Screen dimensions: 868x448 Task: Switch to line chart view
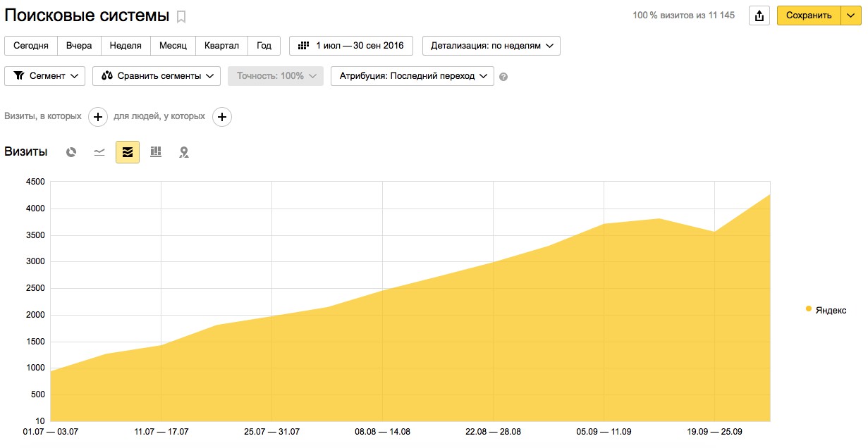[99, 152]
